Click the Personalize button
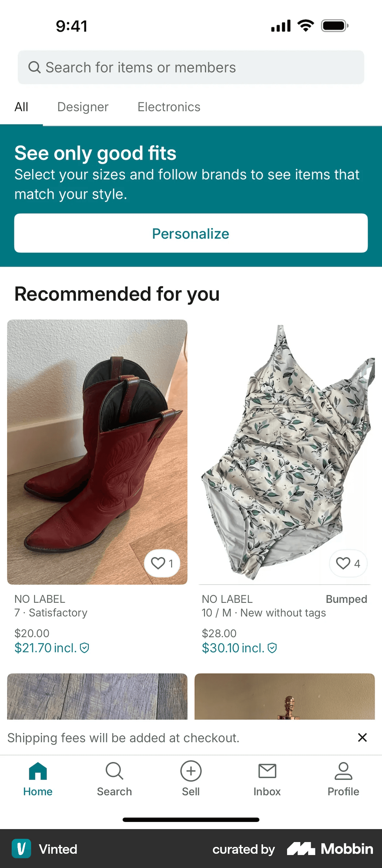The width and height of the screenshot is (382, 868). click(x=191, y=233)
